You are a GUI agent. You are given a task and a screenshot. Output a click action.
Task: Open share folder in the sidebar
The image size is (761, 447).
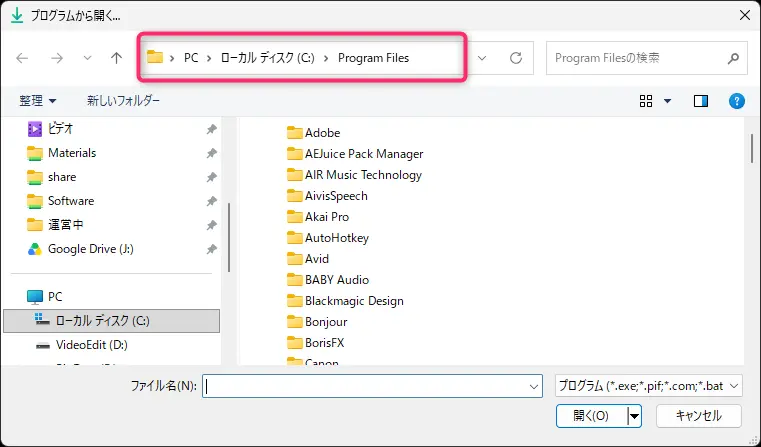[x=62, y=177]
